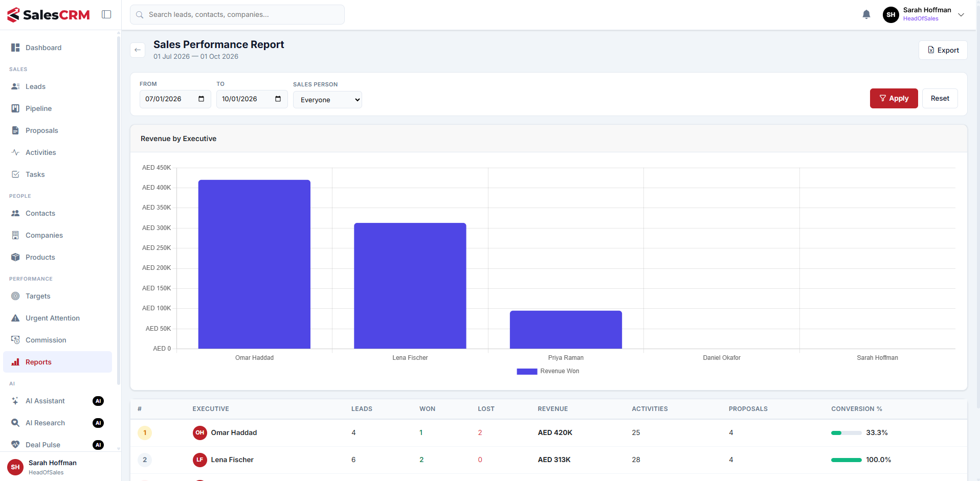Click the Urgent Attention warning icon

coord(15,318)
